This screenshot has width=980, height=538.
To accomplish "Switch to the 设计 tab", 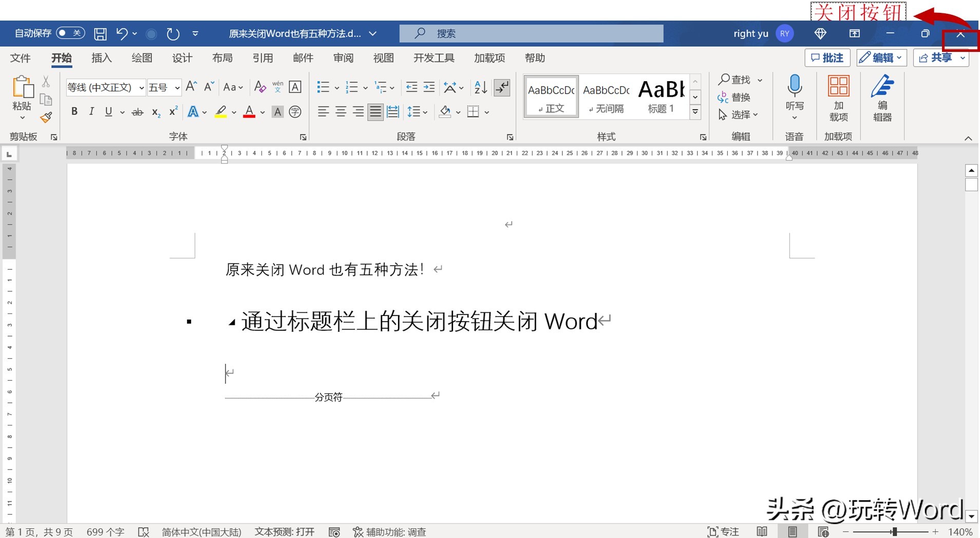I will (x=182, y=58).
